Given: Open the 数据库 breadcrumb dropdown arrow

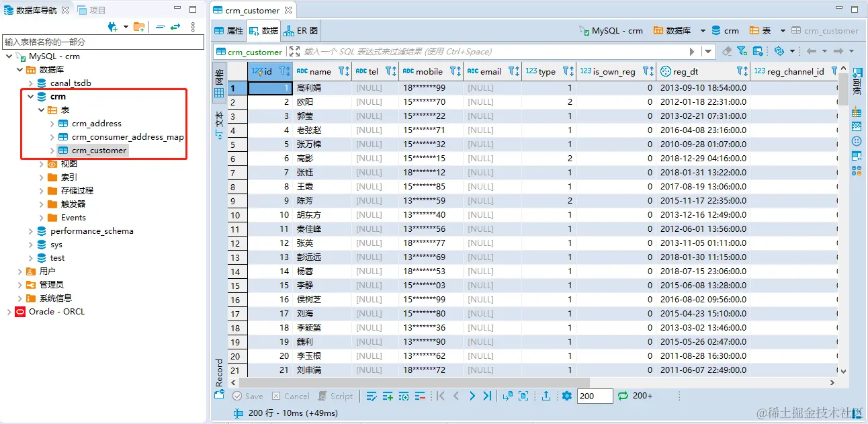Looking at the screenshot, I should coord(703,31).
